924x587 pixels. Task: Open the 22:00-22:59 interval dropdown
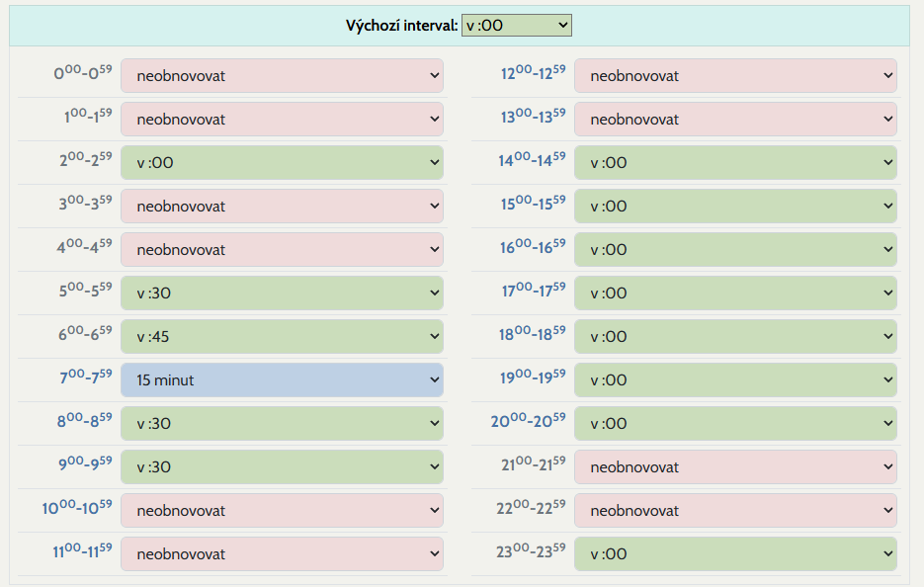coord(735,510)
